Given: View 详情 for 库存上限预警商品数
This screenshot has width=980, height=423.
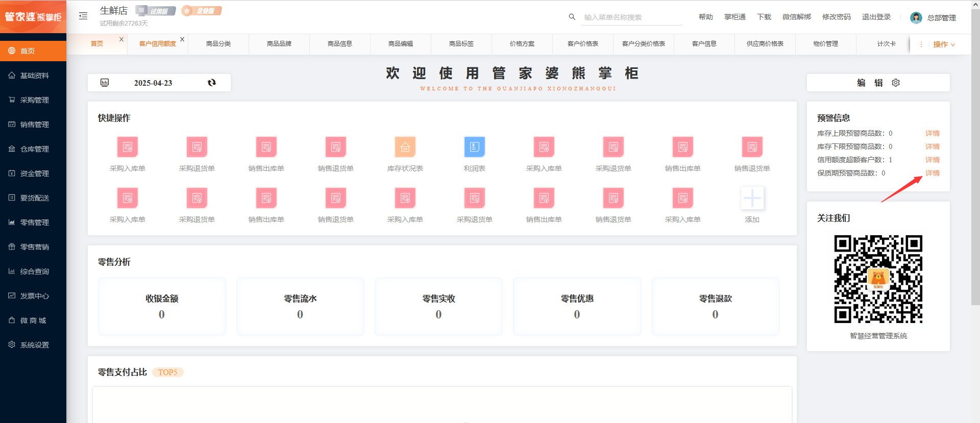Looking at the screenshot, I should [x=933, y=133].
